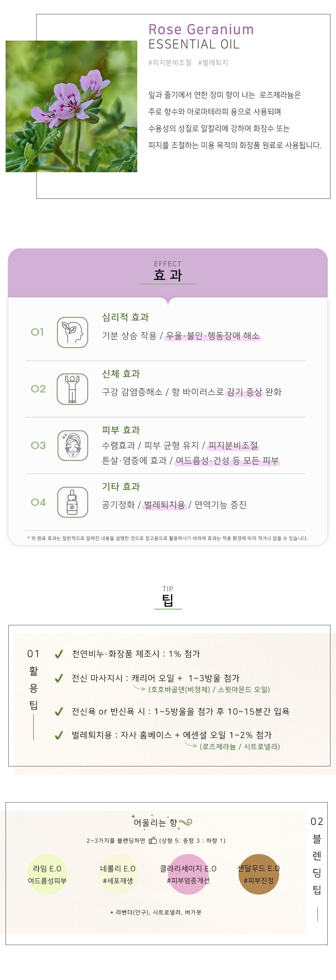This screenshot has height=980, width=336.
Task: Click the 효과 section header
Action: (168, 275)
